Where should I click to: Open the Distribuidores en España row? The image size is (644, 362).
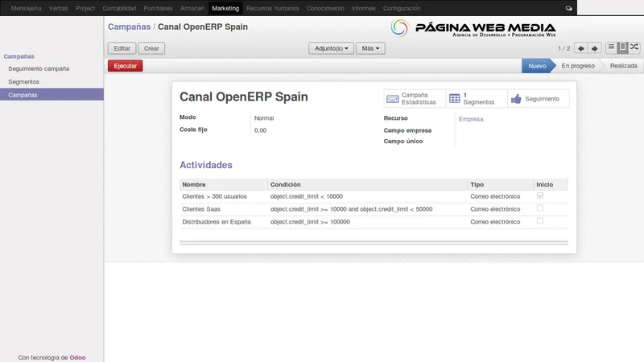[374, 222]
